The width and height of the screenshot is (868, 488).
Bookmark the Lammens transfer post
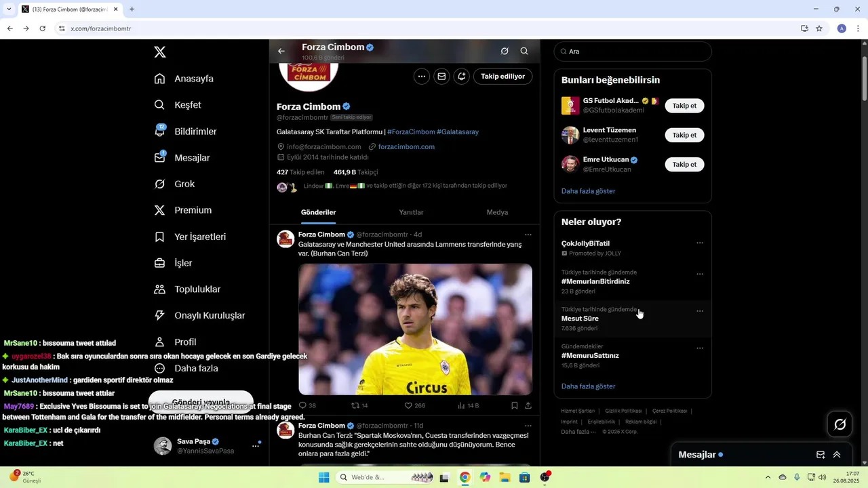[515, 405]
